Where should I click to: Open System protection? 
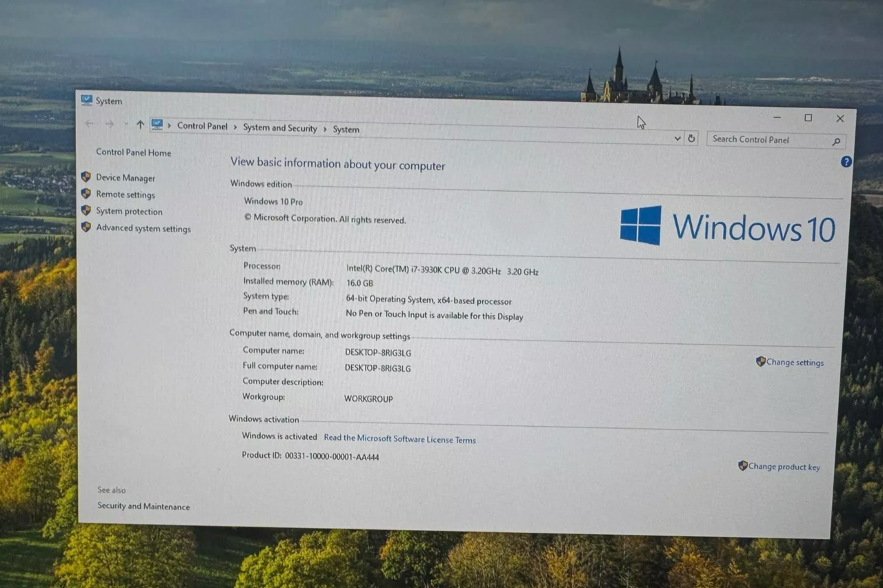coord(129,212)
